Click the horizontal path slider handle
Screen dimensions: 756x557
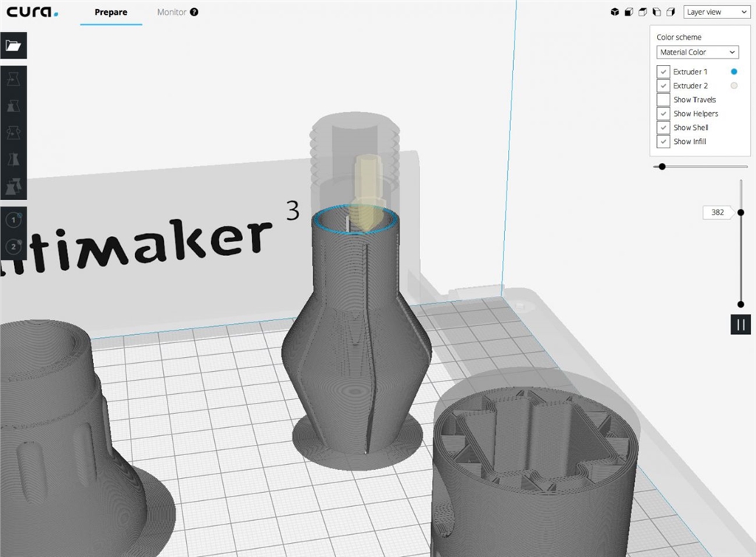[662, 167]
